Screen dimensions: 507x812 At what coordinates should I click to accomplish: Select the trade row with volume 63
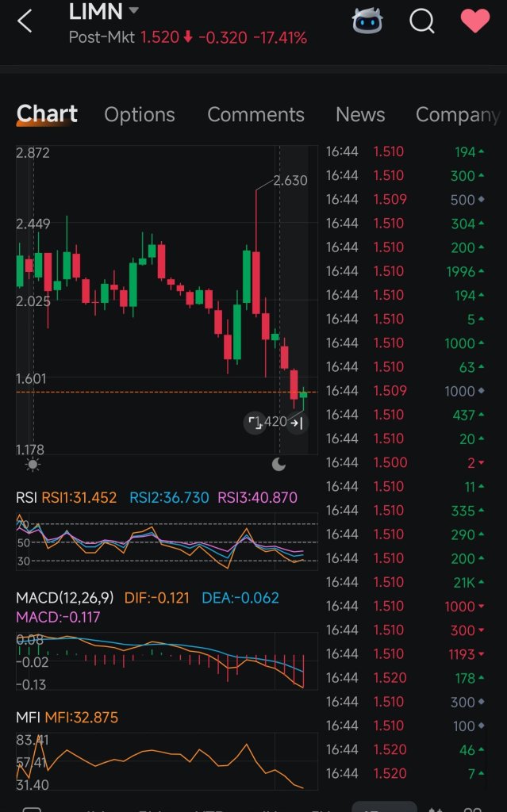coord(405,367)
